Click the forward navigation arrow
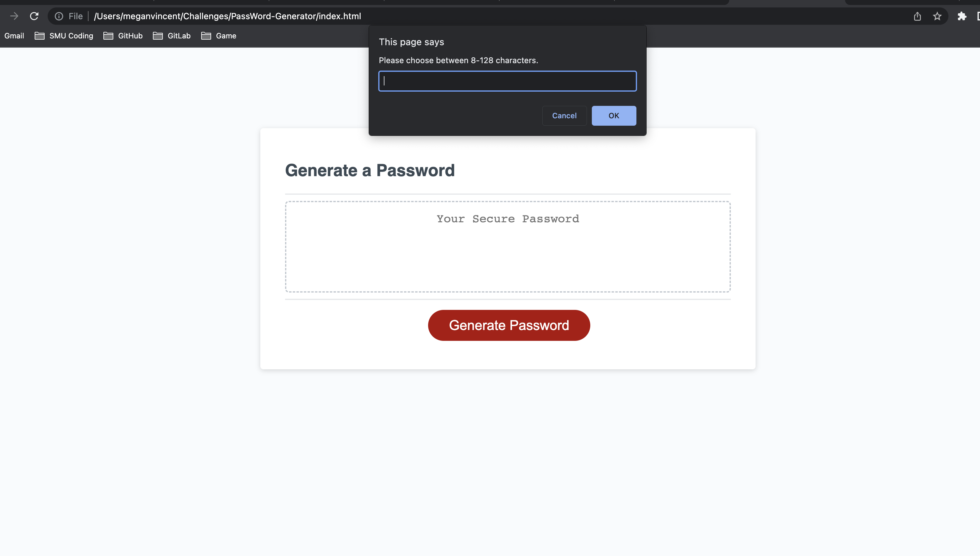This screenshot has width=980, height=556. (14, 16)
